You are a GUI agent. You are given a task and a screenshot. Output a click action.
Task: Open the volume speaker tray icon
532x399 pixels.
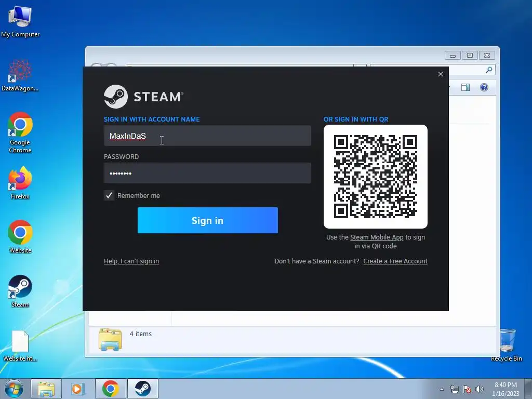(x=480, y=389)
